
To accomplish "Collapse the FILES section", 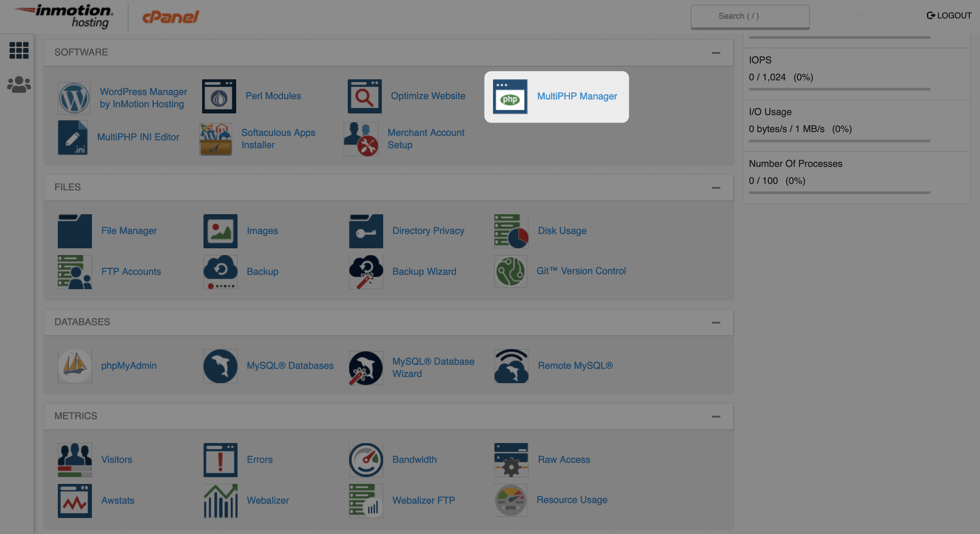I will pyautogui.click(x=716, y=188).
